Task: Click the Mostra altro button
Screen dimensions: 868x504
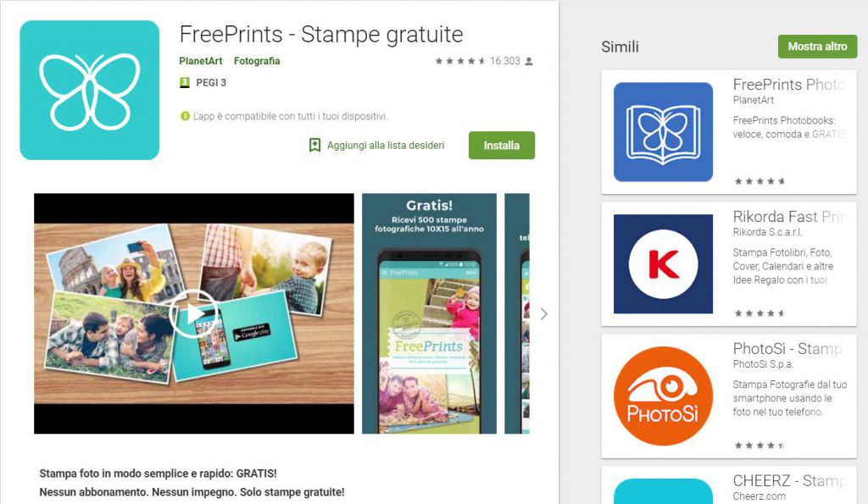Action: coord(817,47)
